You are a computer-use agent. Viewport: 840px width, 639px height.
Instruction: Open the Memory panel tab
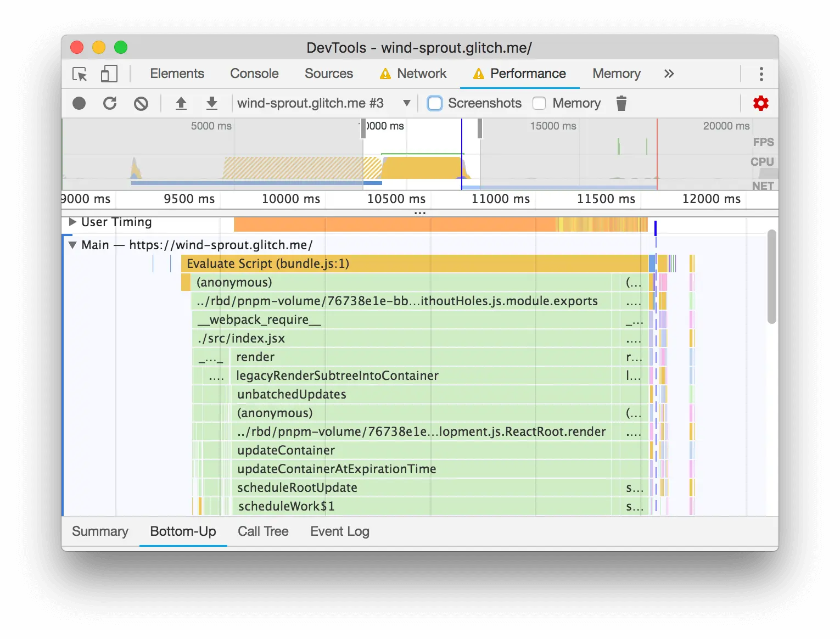(617, 74)
